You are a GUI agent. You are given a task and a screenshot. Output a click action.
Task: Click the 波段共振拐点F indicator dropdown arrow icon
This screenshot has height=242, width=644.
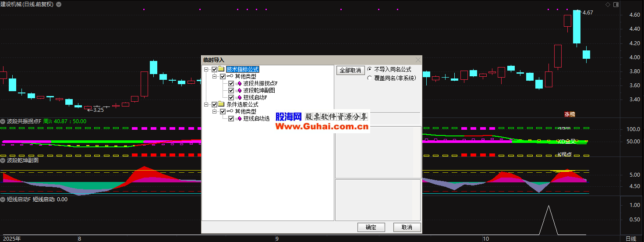(3, 121)
